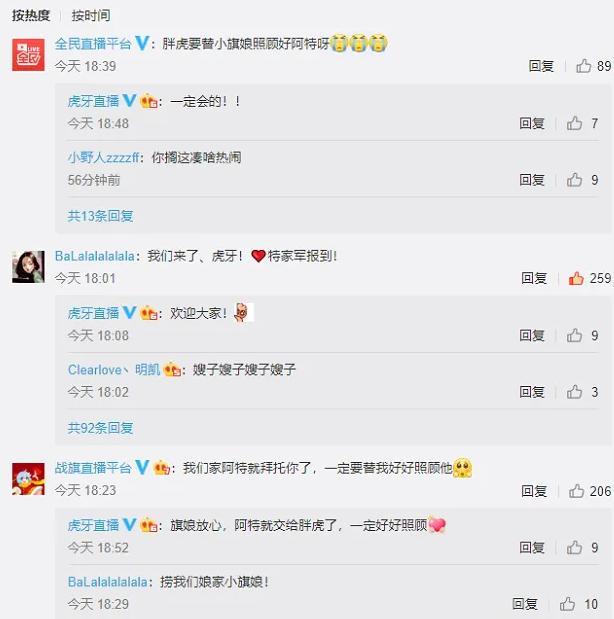Viewport: 614px width, 619px height.
Task: Like the Clearlove、明凯 reply
Action: (x=574, y=392)
